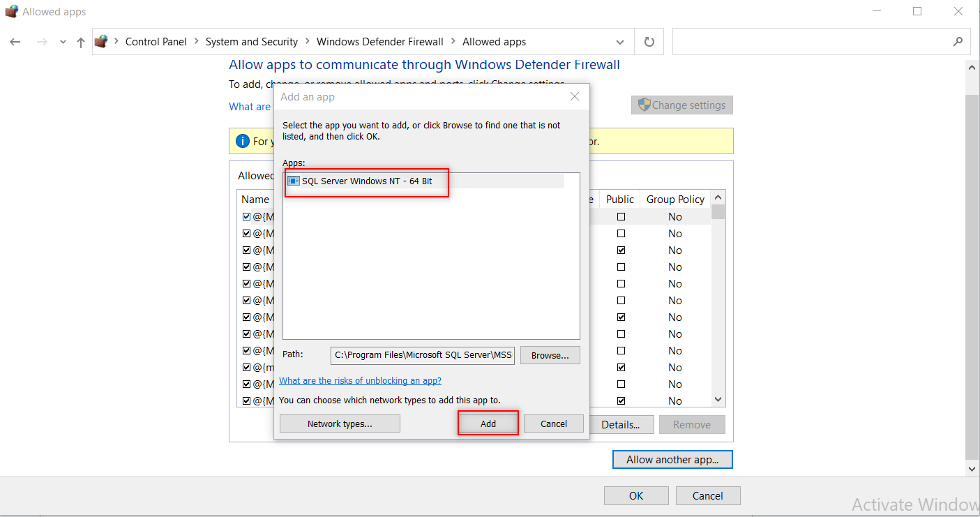Click the Allowed apps title bar icon
Screen dimensions: 980x517
click(11, 12)
